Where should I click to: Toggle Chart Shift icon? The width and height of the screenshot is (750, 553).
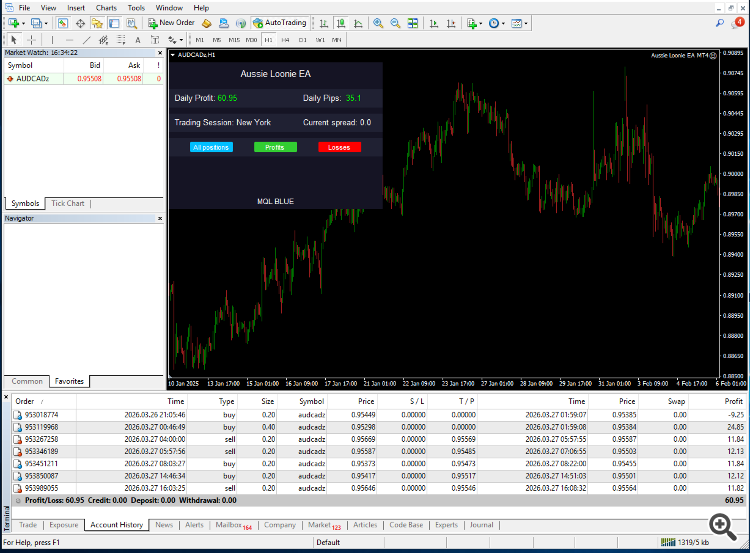click(451, 23)
